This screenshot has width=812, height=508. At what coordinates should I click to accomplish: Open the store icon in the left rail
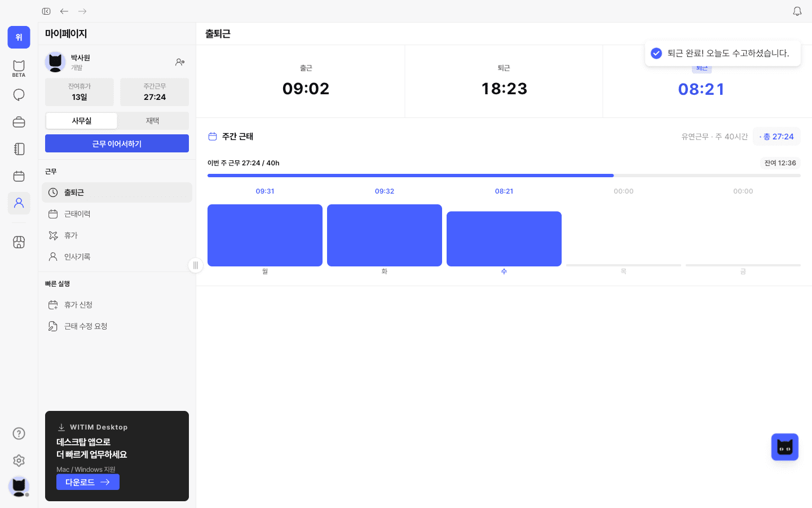click(19, 242)
